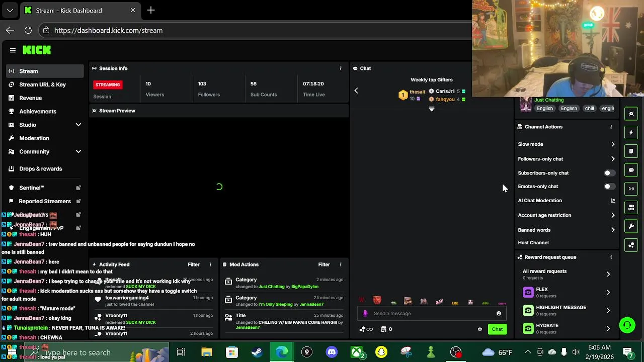Click Filter in Mod Actions

pyautogui.click(x=324, y=264)
